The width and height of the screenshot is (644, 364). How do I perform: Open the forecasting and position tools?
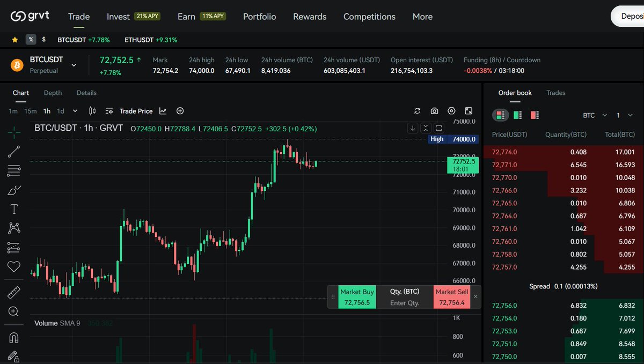pyautogui.click(x=14, y=248)
